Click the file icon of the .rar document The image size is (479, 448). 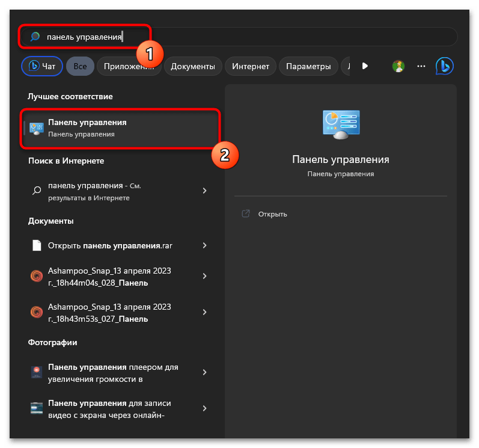(37, 245)
